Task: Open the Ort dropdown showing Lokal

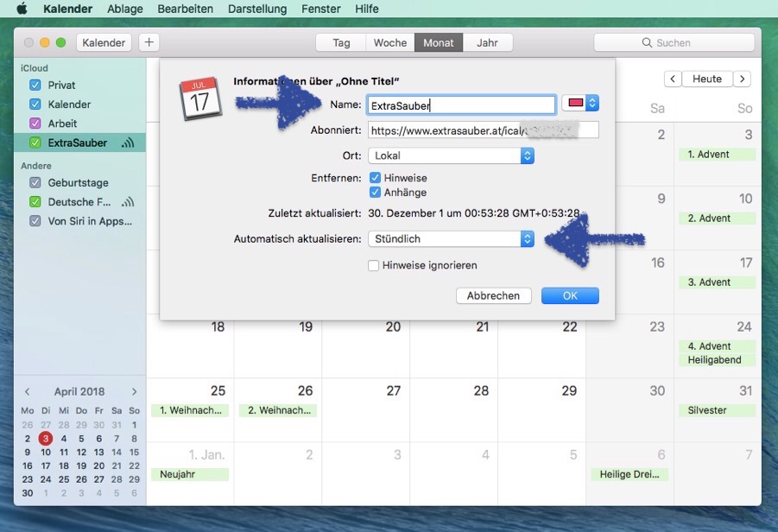Action: 451,155
